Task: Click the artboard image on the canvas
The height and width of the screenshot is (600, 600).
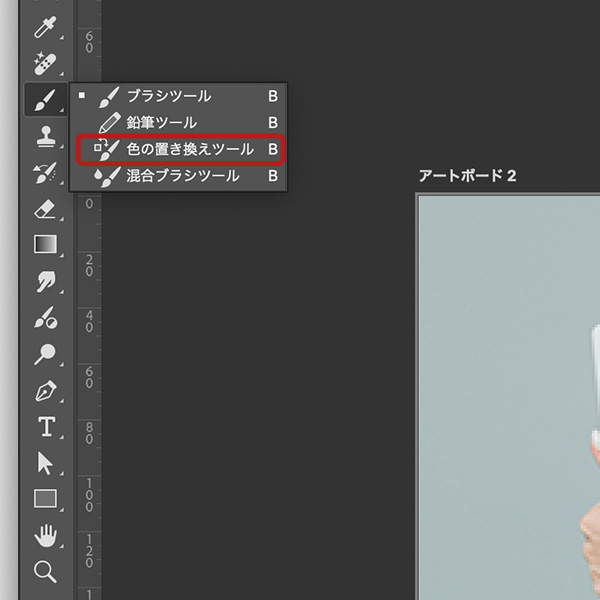Action: [508, 400]
